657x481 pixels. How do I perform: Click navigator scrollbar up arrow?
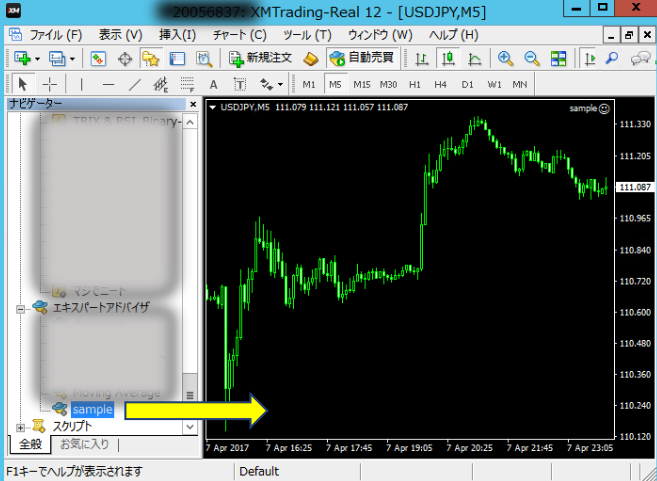click(190, 122)
